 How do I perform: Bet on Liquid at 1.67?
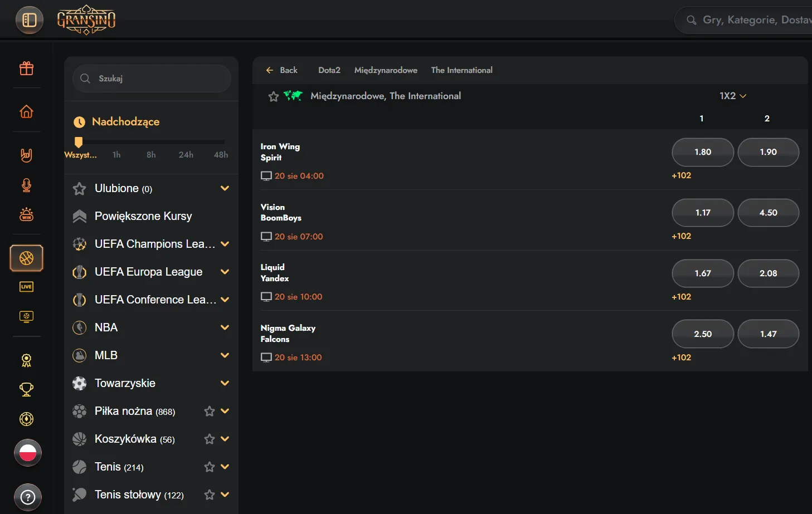(x=703, y=273)
